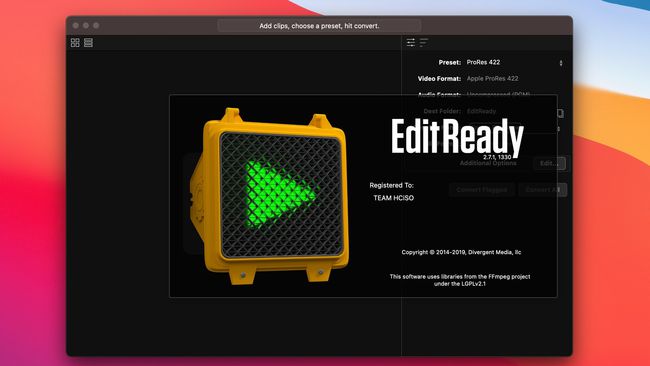The height and width of the screenshot is (366, 650).
Task: Browse for destination folder icon
Action: 560,113
